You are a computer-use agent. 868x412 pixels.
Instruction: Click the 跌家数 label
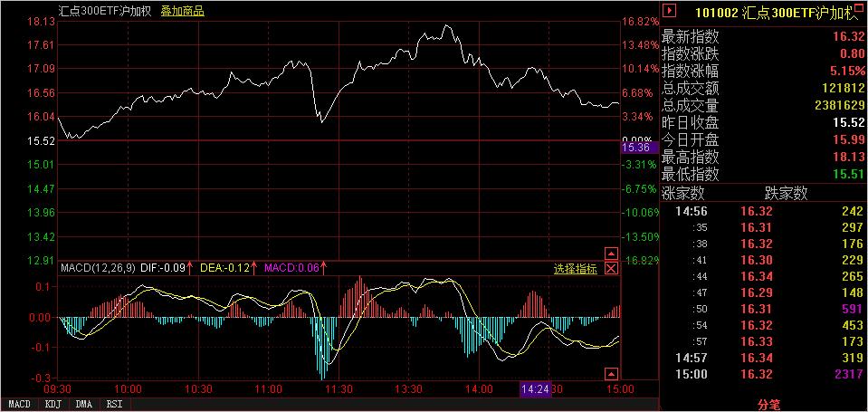[x=786, y=193]
